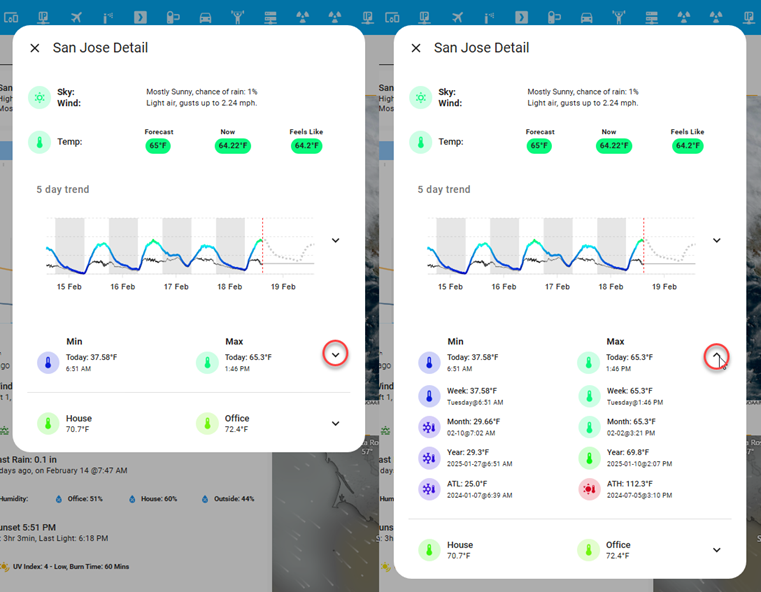Screen dimensions: 761x592
Task: Click the 19 Feb axis label in the expanded dialog
Action: (x=664, y=287)
